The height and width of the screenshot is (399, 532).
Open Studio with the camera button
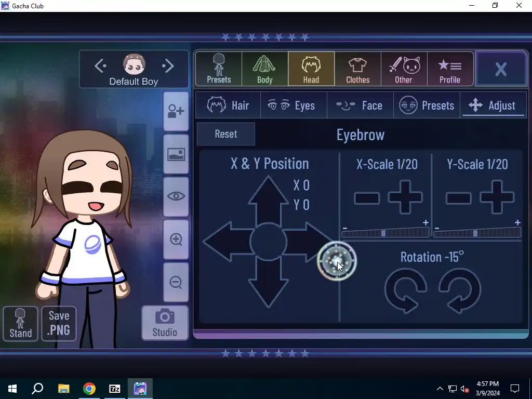point(165,323)
